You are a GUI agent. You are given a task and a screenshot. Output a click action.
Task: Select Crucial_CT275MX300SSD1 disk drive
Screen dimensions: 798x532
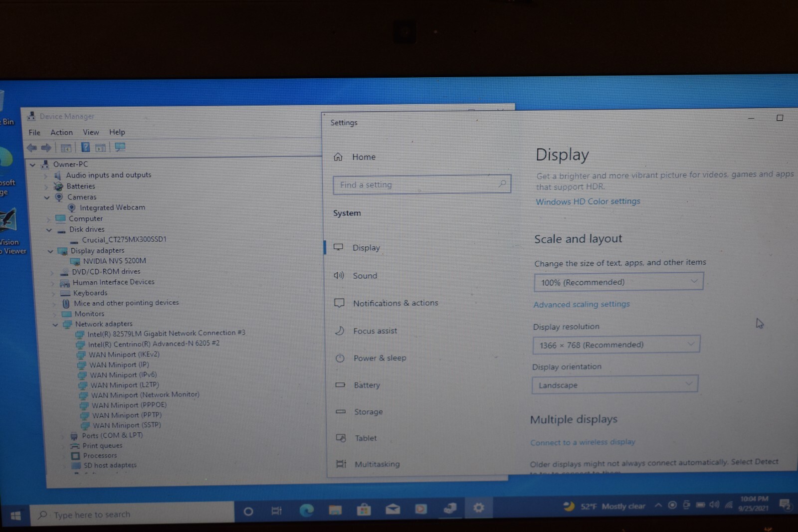point(124,239)
